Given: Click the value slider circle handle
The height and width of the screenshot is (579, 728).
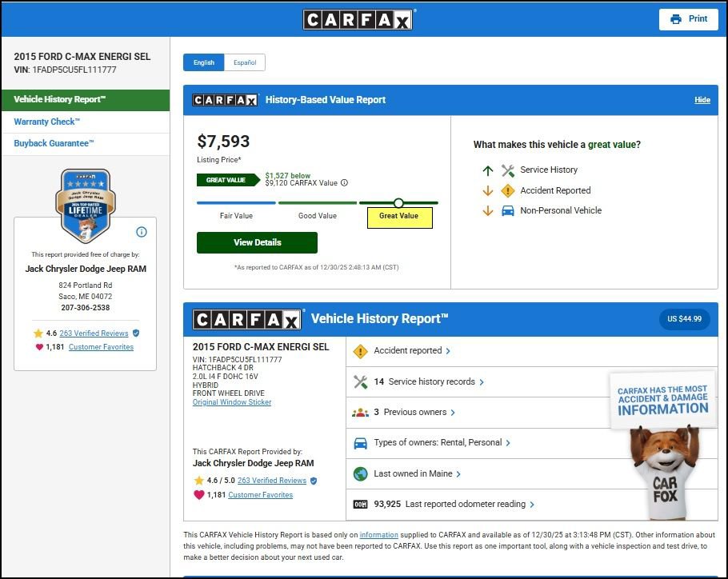Looking at the screenshot, I should 398,203.
